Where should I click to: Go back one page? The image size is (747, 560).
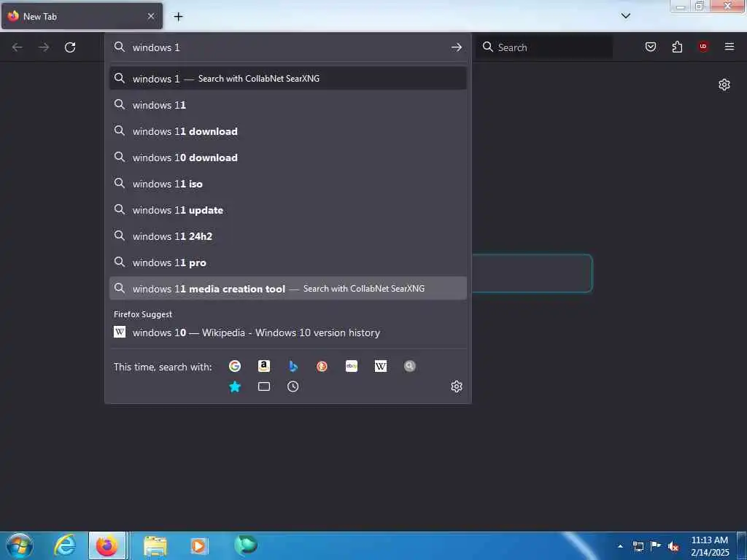[x=18, y=47]
